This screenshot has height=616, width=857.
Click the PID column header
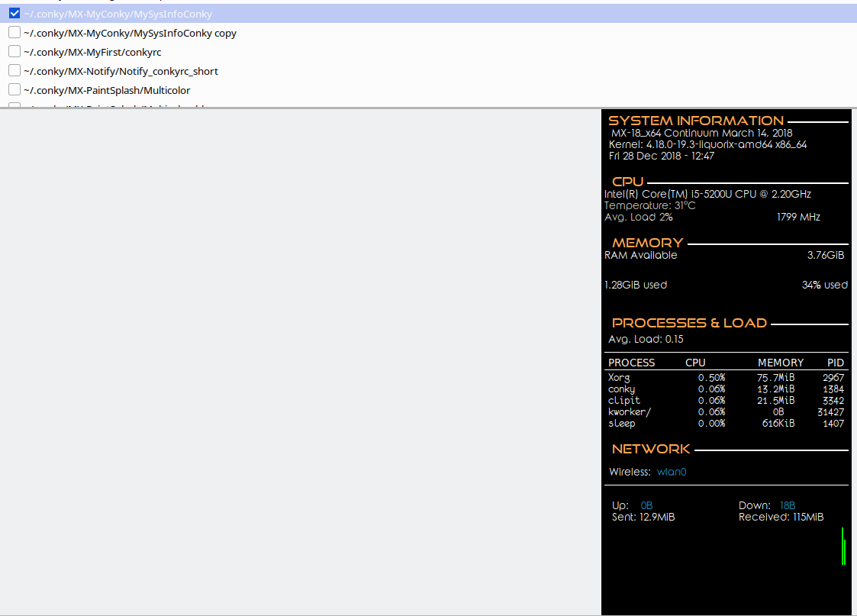pos(835,363)
